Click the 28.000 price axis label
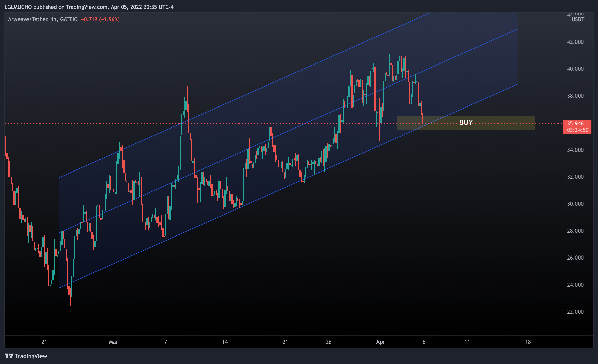Image resolution: width=598 pixels, height=364 pixels. click(x=575, y=231)
